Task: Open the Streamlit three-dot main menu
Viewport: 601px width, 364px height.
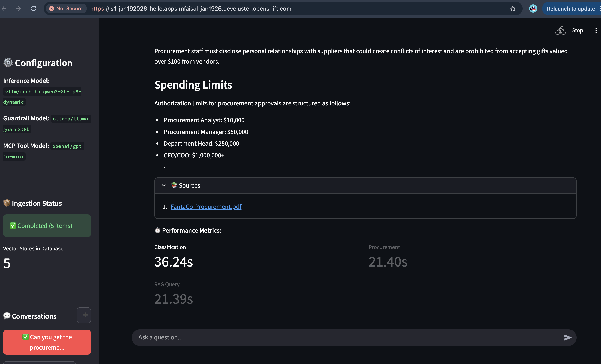Action: click(x=596, y=30)
